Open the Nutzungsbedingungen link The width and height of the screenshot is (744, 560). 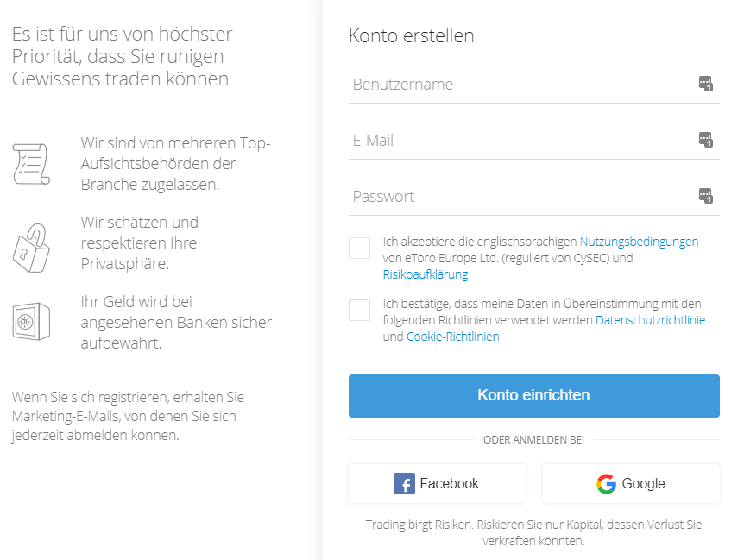click(x=640, y=242)
